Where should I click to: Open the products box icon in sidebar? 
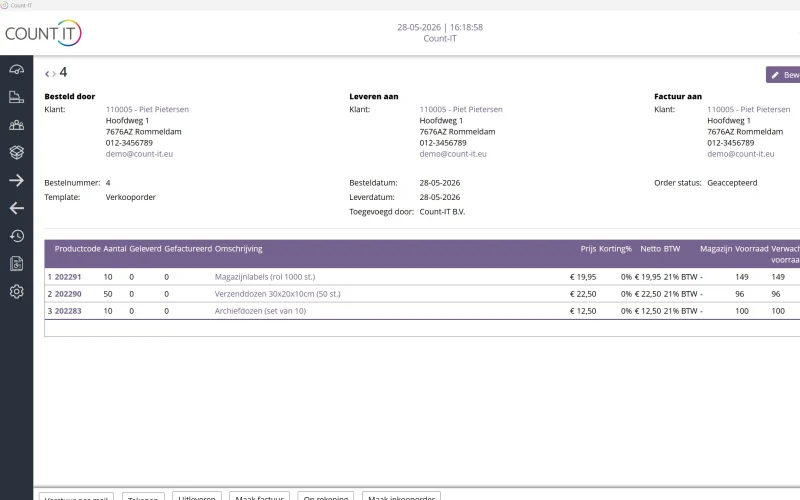click(x=16, y=152)
